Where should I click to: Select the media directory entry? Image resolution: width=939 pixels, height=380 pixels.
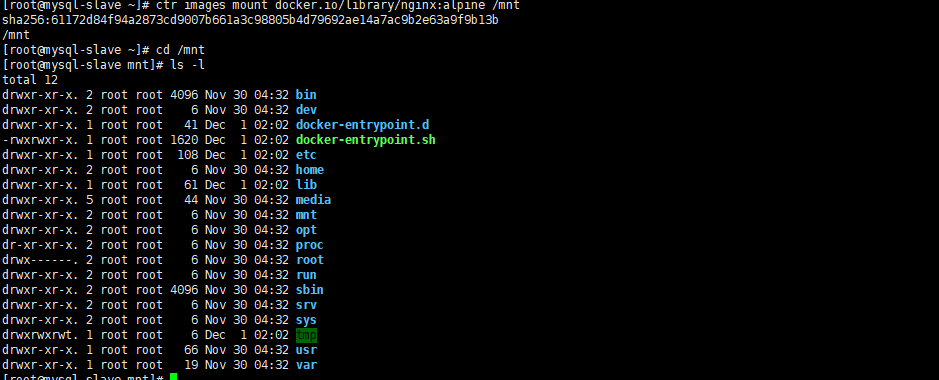pyautogui.click(x=313, y=199)
